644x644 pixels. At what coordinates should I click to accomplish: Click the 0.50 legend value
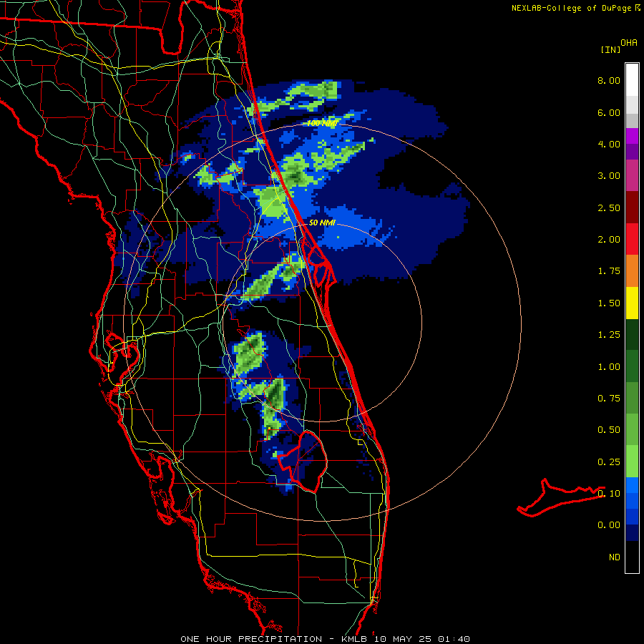coord(609,430)
